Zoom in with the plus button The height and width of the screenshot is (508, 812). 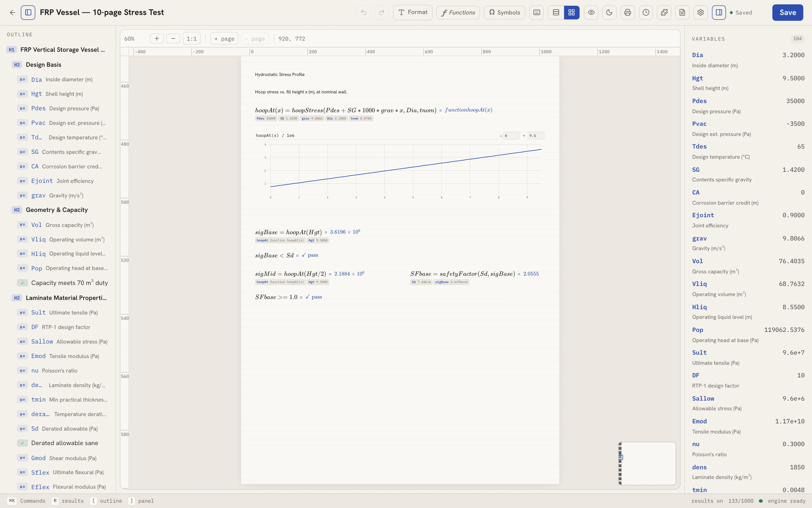coord(157,38)
